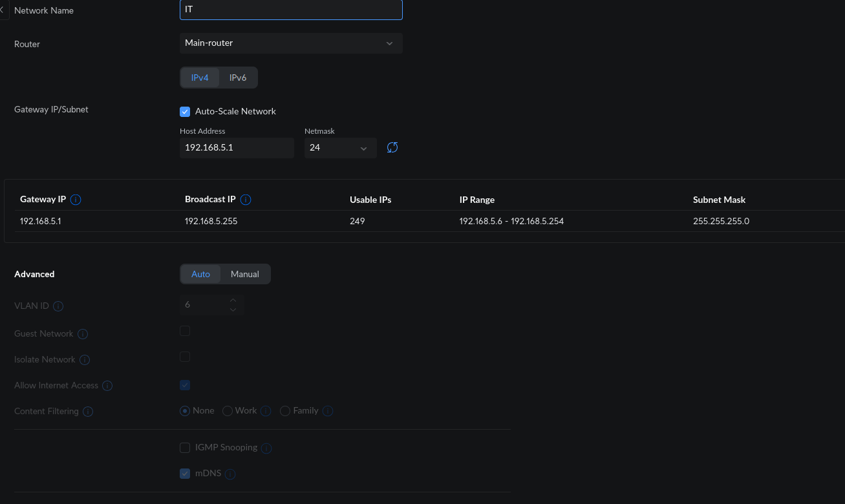
Task: Click the Broadcast IP column header
Action: click(210, 200)
